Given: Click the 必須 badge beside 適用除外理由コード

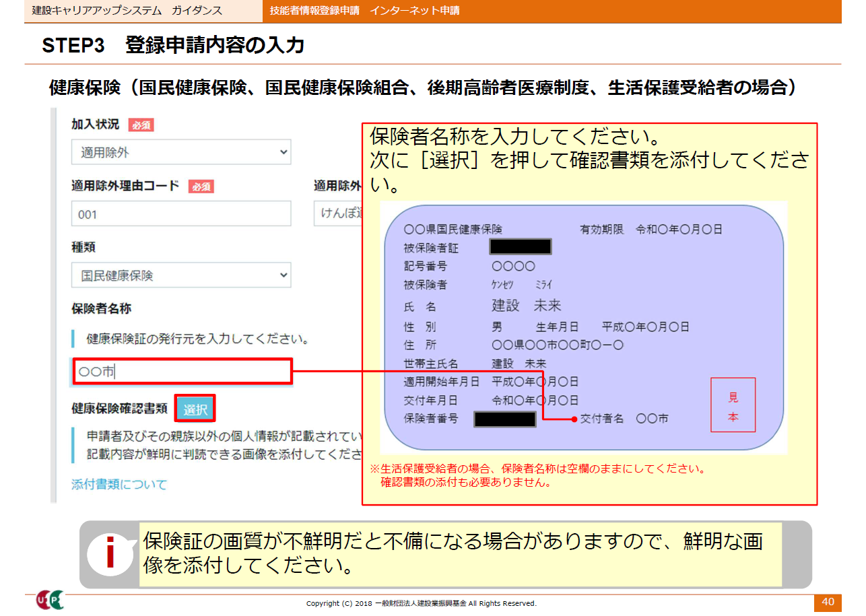Looking at the screenshot, I should [x=201, y=186].
